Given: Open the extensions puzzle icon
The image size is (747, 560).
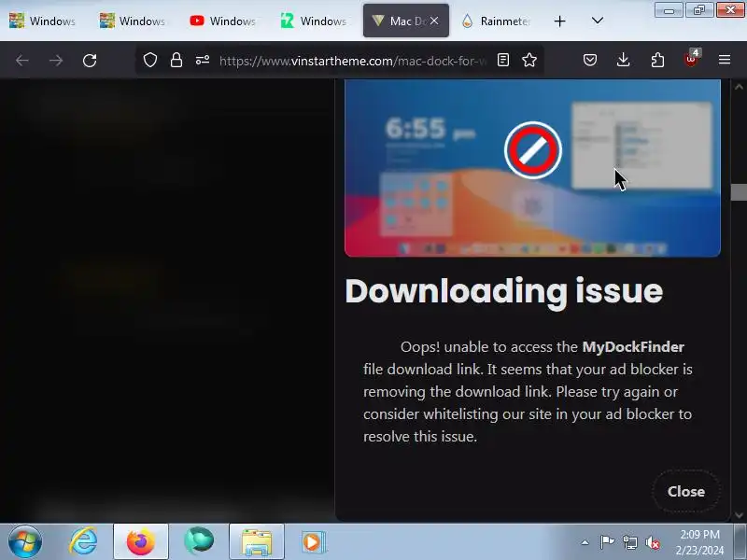Looking at the screenshot, I should click(x=657, y=60).
